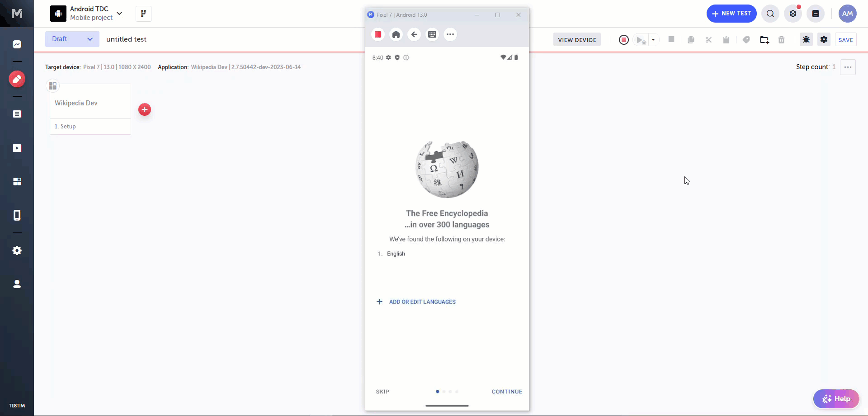Click the M logo at top left
Image resolution: width=868 pixels, height=416 pixels.
point(17,14)
